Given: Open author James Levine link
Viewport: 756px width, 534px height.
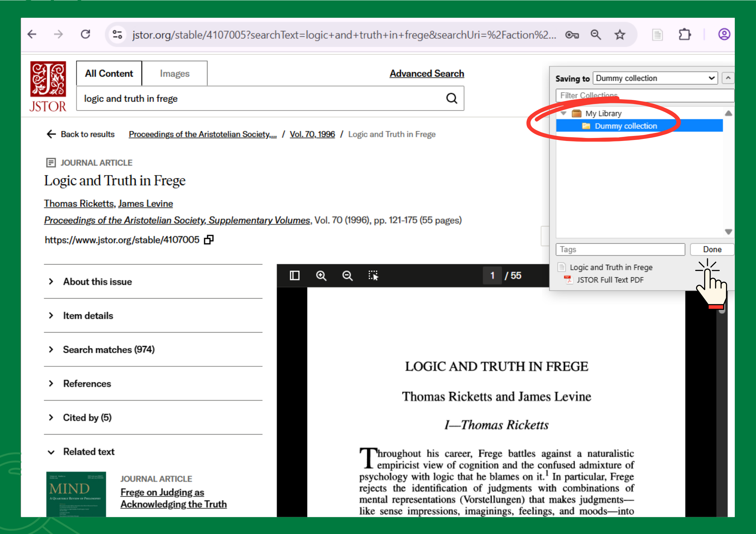Looking at the screenshot, I should [145, 204].
